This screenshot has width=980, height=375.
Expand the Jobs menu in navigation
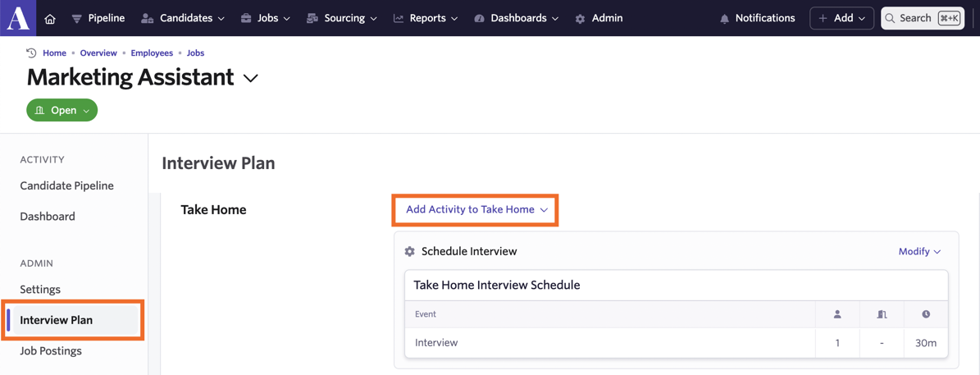point(266,18)
